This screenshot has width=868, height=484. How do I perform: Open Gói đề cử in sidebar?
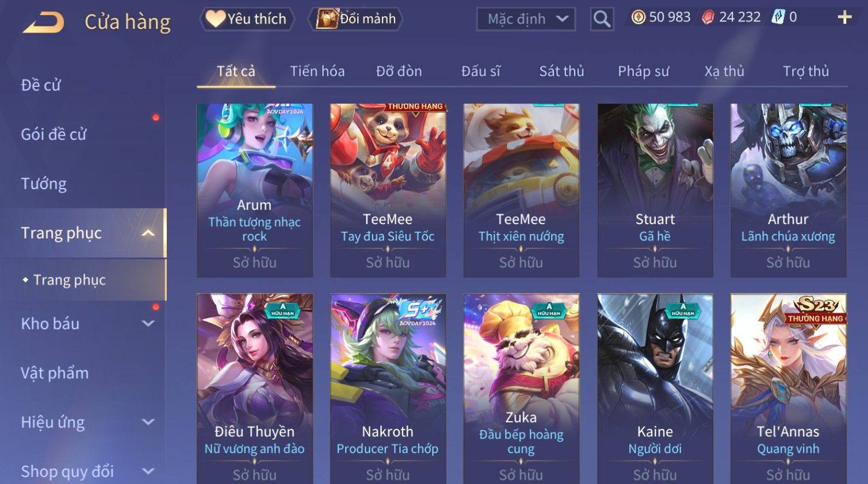pyautogui.click(x=53, y=135)
